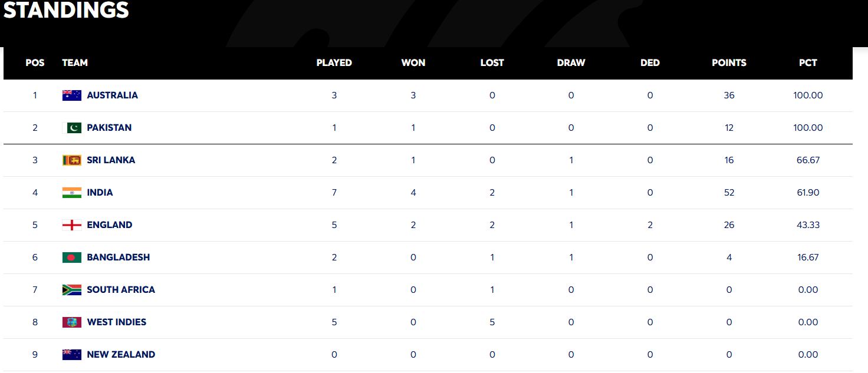Click Sri Lanka's percentage 66.67

click(x=808, y=160)
